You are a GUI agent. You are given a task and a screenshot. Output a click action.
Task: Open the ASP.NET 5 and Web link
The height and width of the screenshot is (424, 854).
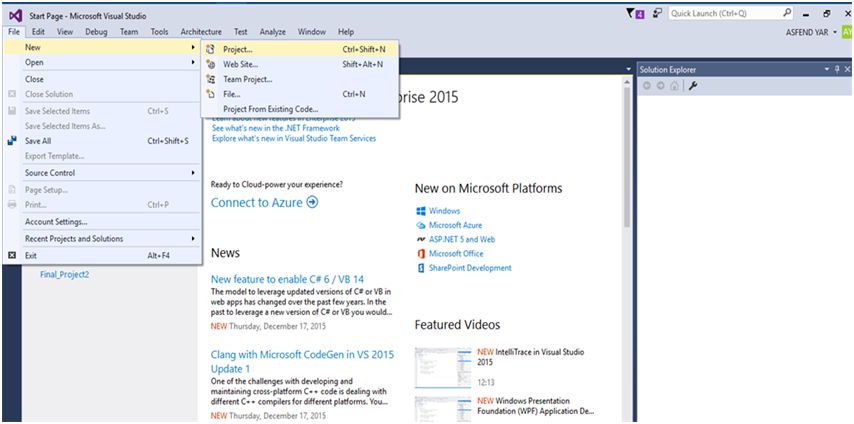tap(462, 239)
